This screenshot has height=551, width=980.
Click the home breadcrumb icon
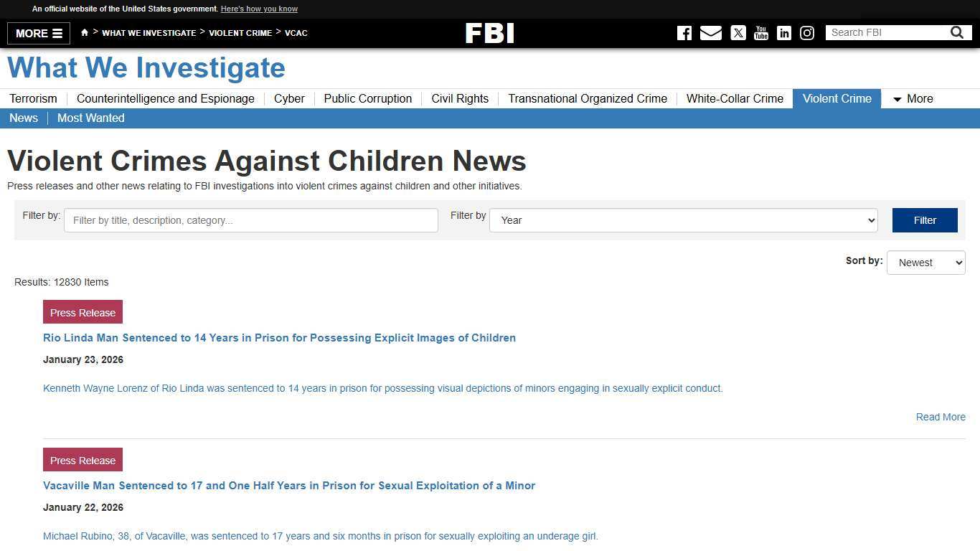[85, 32]
